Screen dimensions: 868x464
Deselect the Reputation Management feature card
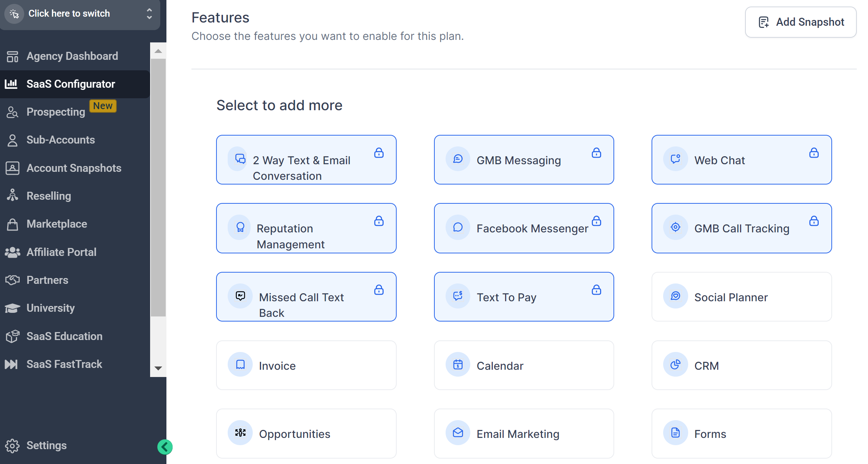[x=306, y=228]
